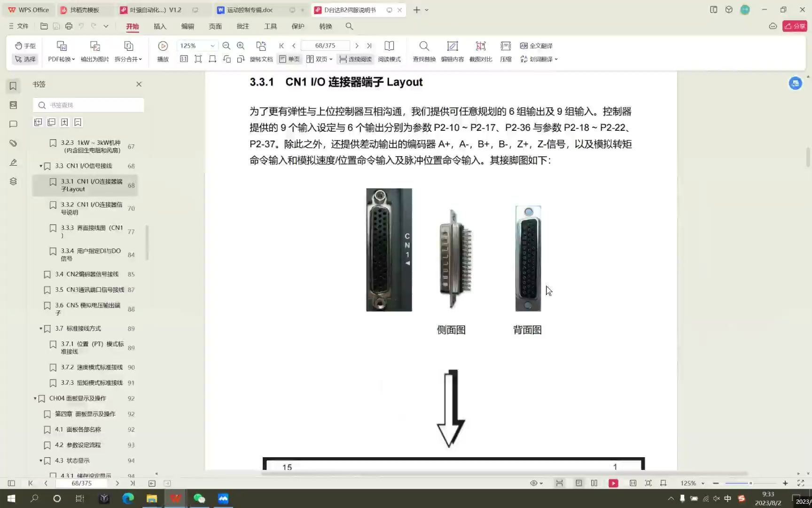This screenshot has width=812, height=508.
Task: Click the Export as Image (输出为图片) icon
Action: point(95,46)
